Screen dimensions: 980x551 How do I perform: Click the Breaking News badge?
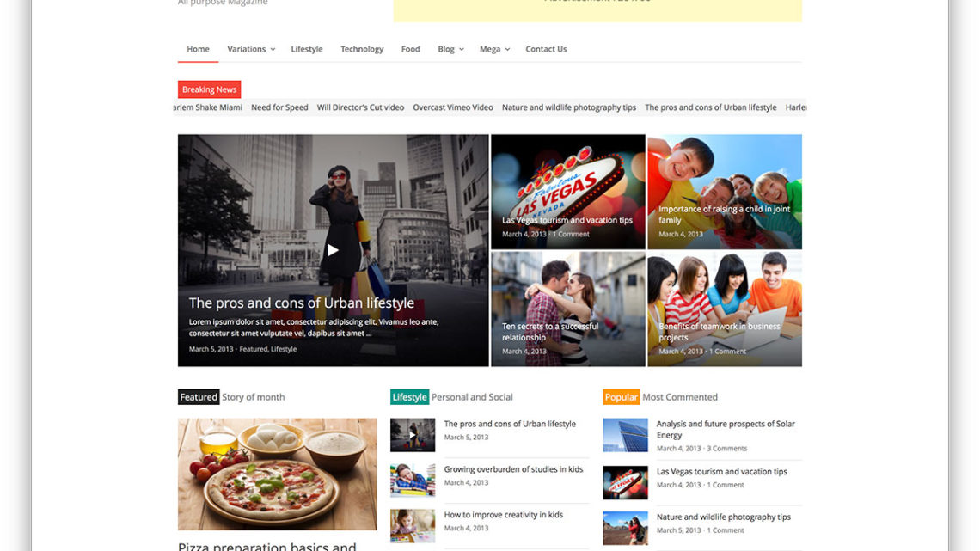tap(210, 89)
